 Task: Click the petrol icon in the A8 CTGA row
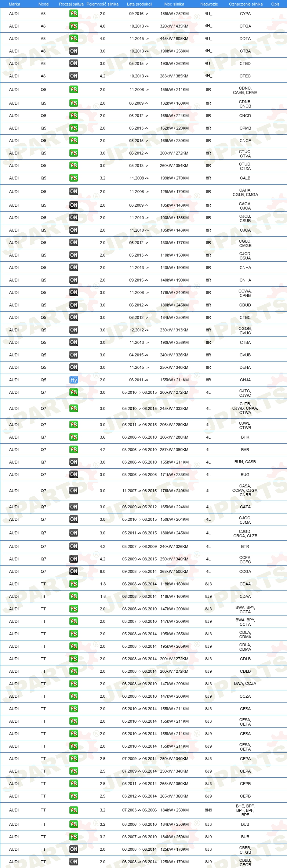click(x=74, y=26)
